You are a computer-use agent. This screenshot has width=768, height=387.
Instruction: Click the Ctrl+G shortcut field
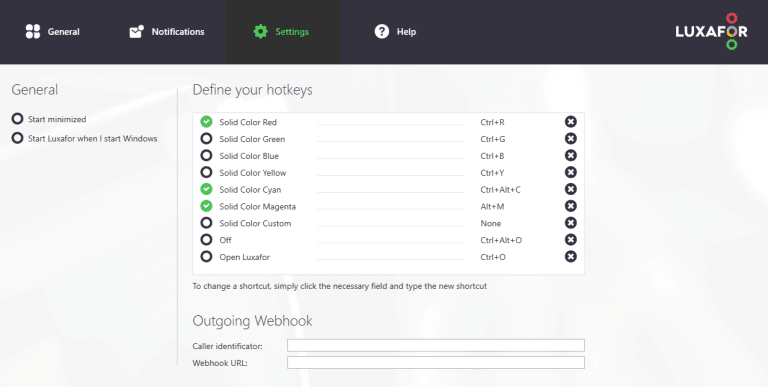[493, 139]
